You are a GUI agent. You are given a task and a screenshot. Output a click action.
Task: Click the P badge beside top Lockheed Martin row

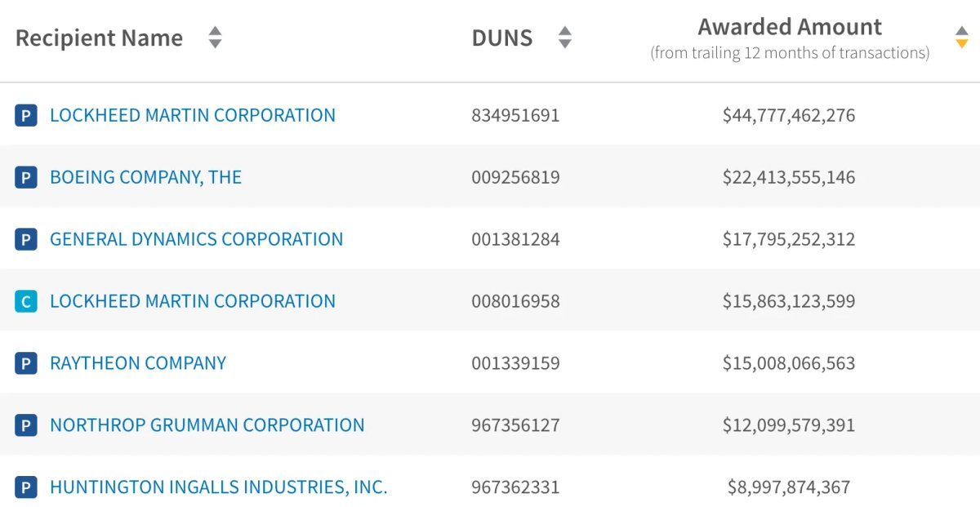(26, 115)
